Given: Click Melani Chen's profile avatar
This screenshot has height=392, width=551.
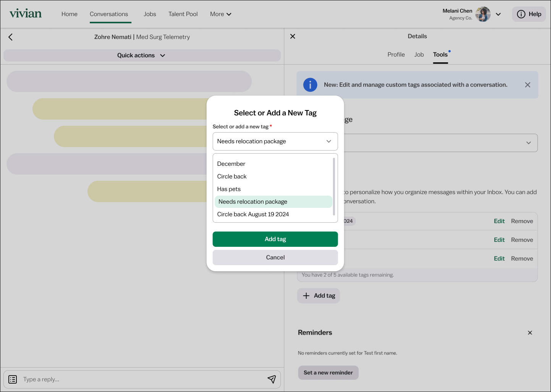Looking at the screenshot, I should coord(483,14).
